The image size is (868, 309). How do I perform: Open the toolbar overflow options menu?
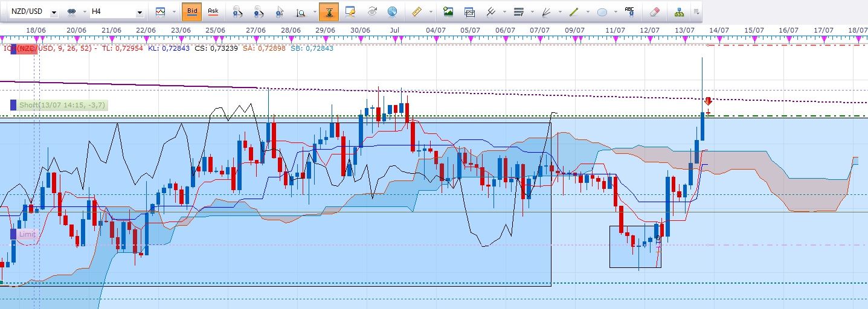(696, 11)
